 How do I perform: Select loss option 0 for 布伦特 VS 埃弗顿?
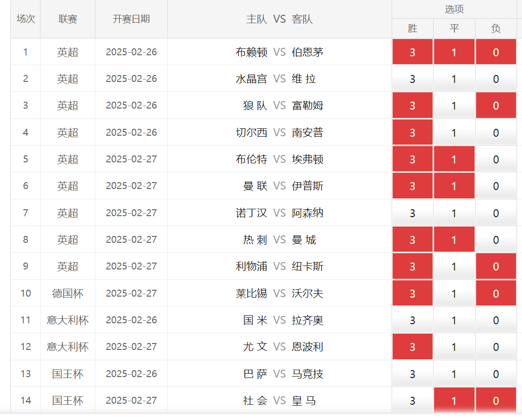coord(496,159)
